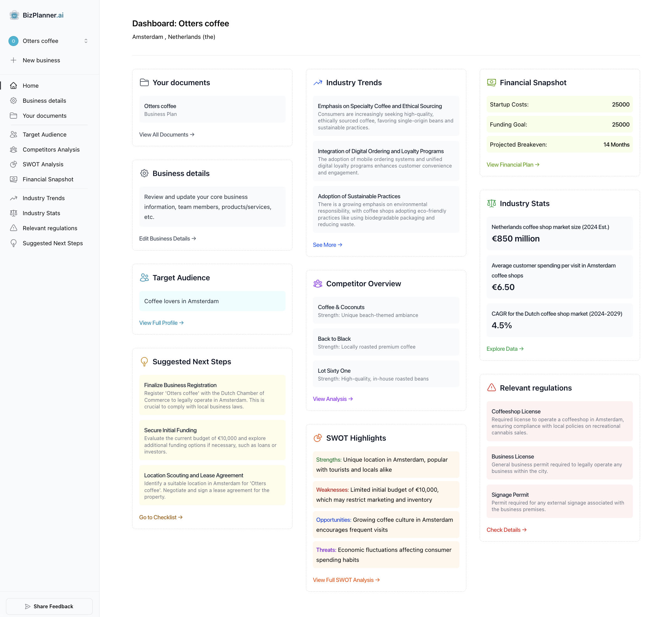Click View Full SWOT Analysis
672x617 pixels.
coord(346,580)
